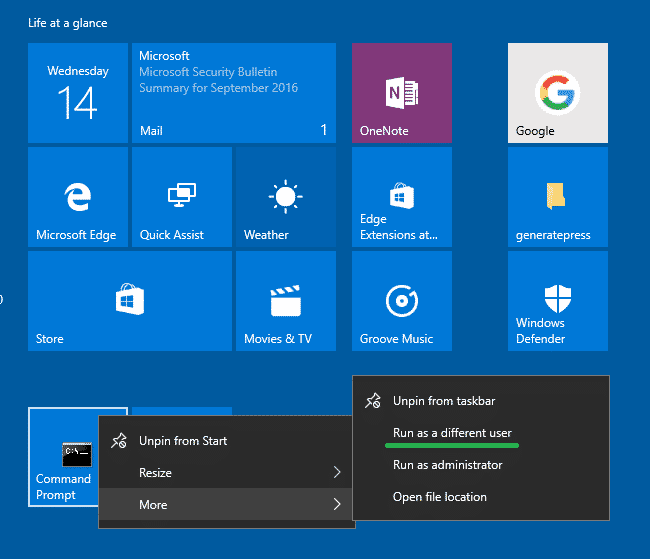Open the Wednesday 14 calendar tile
Viewport: 650px width, 559px height.
78,93
